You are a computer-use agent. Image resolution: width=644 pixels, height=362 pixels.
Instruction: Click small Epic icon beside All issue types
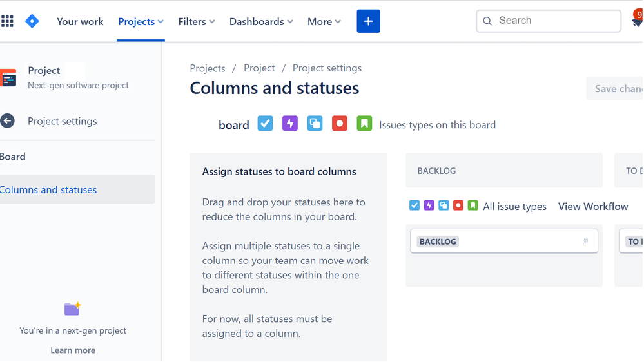coord(429,205)
